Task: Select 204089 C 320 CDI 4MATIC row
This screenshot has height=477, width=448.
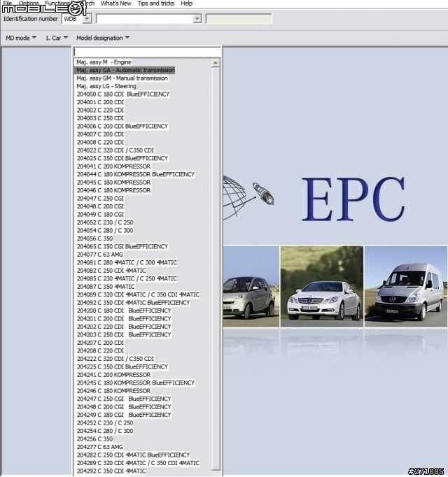Action: [x=139, y=294]
